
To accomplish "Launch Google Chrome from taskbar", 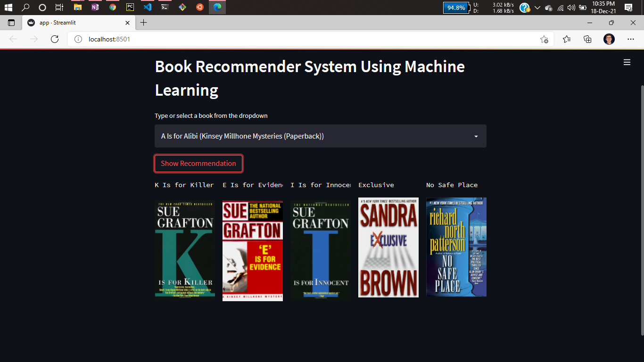I will click(x=112, y=7).
